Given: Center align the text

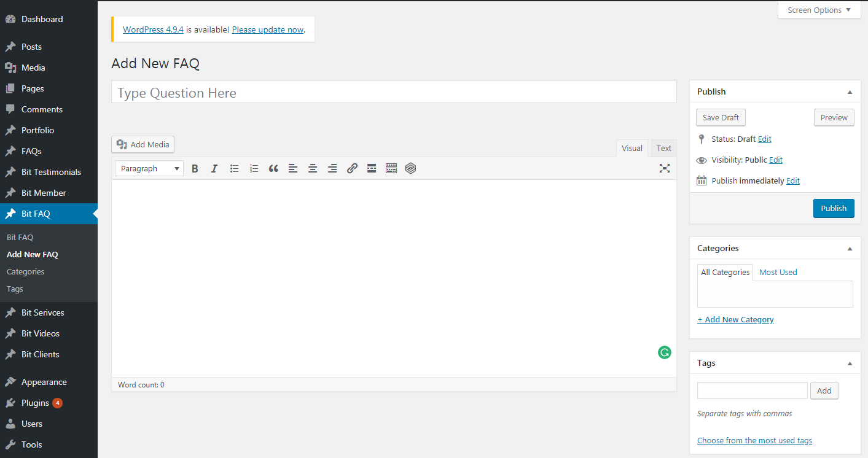Looking at the screenshot, I should [x=313, y=168].
